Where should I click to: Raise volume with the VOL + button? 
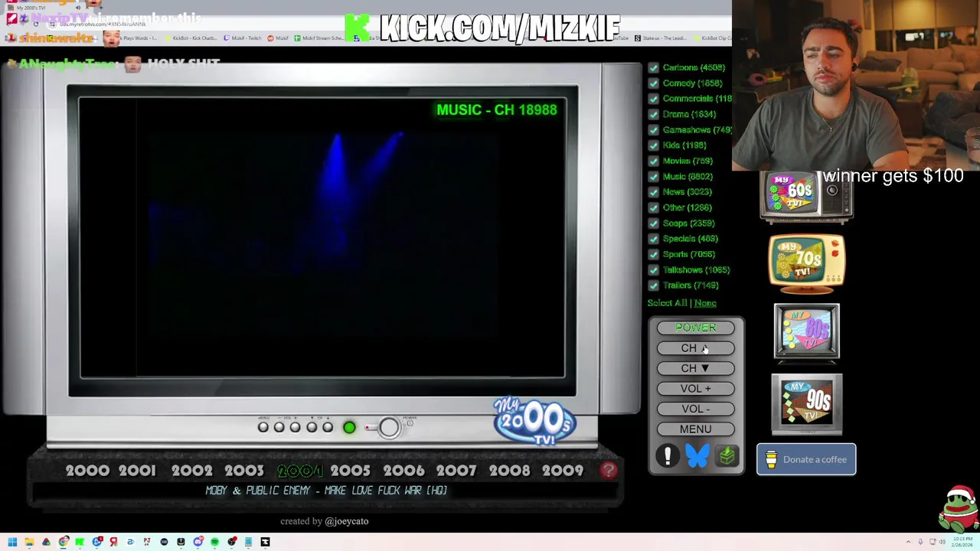coord(695,389)
